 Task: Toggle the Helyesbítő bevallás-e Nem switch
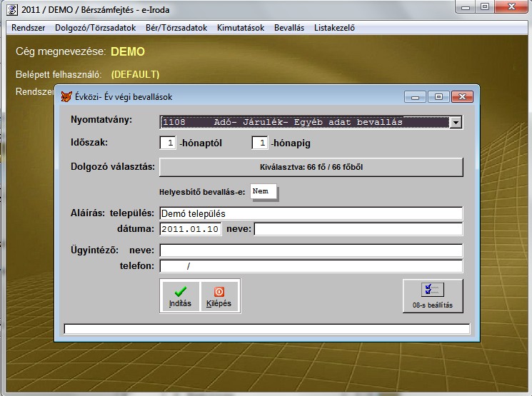tap(264, 192)
